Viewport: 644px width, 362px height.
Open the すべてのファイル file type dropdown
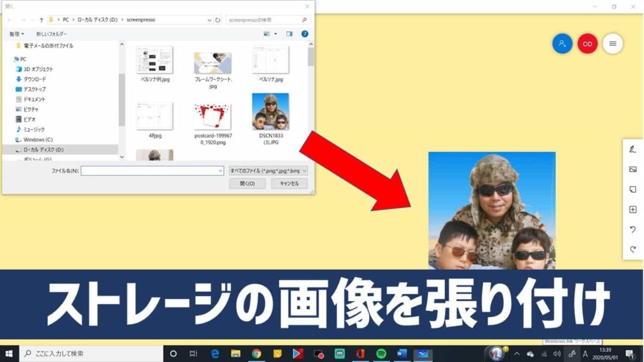[x=268, y=171]
